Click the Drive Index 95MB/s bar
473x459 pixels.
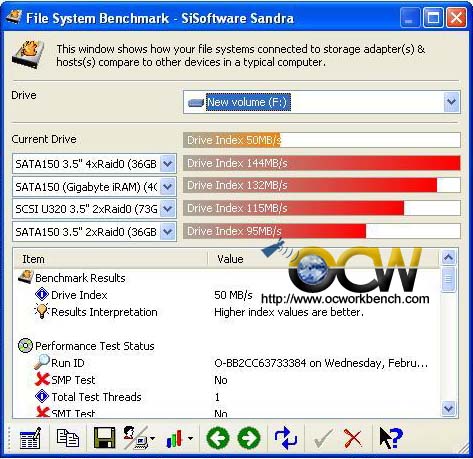(x=274, y=231)
